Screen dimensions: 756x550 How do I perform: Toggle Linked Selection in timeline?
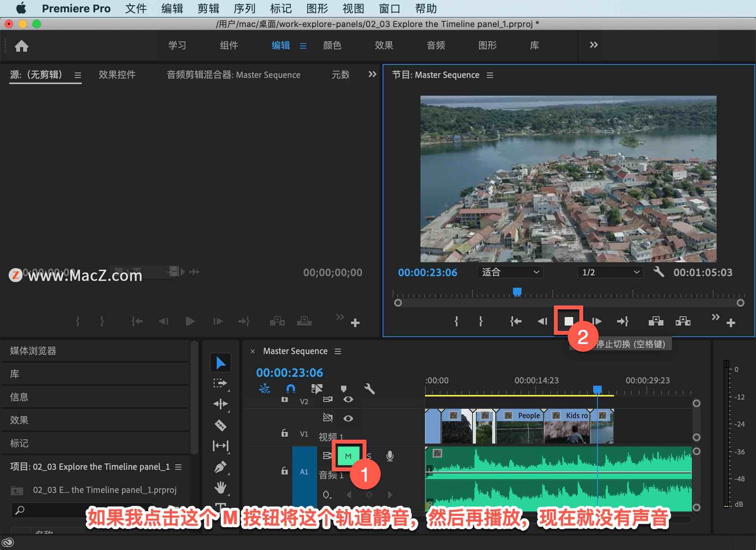pos(317,389)
